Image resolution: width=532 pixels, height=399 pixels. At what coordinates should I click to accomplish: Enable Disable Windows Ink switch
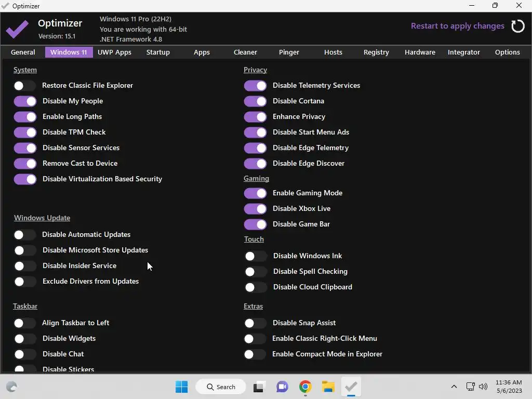click(x=256, y=256)
